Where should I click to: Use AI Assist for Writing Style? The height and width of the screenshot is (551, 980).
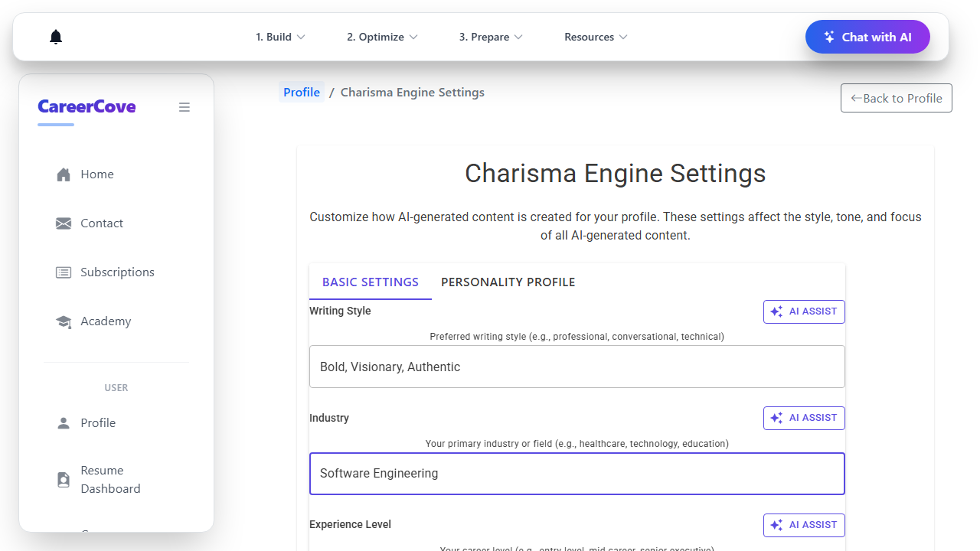pos(804,311)
